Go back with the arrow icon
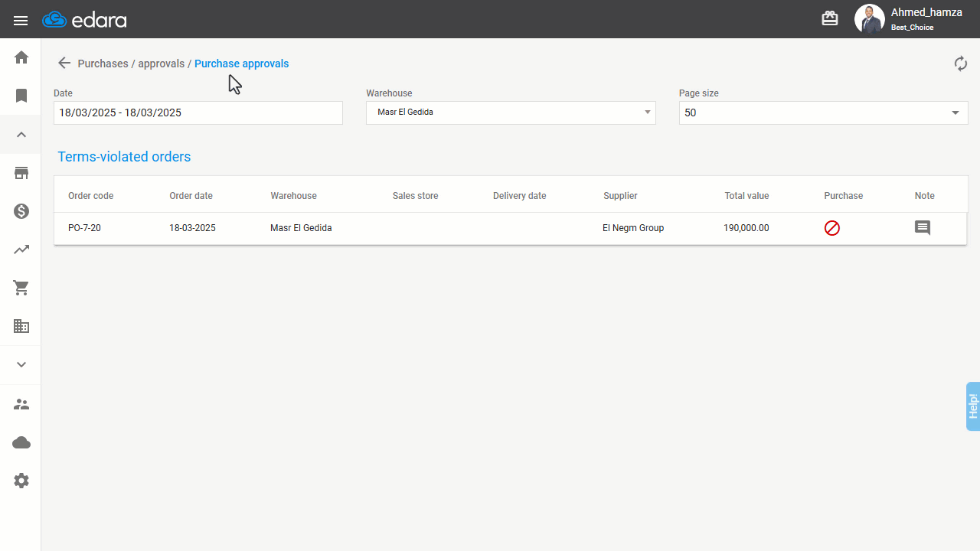980x551 pixels. pyautogui.click(x=64, y=64)
